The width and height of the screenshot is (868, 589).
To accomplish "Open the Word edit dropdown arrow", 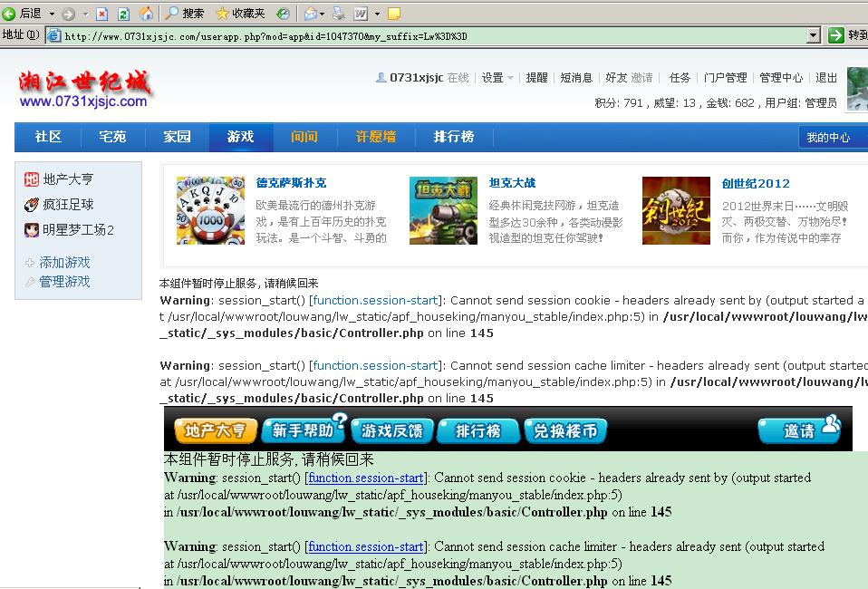I will (378, 14).
